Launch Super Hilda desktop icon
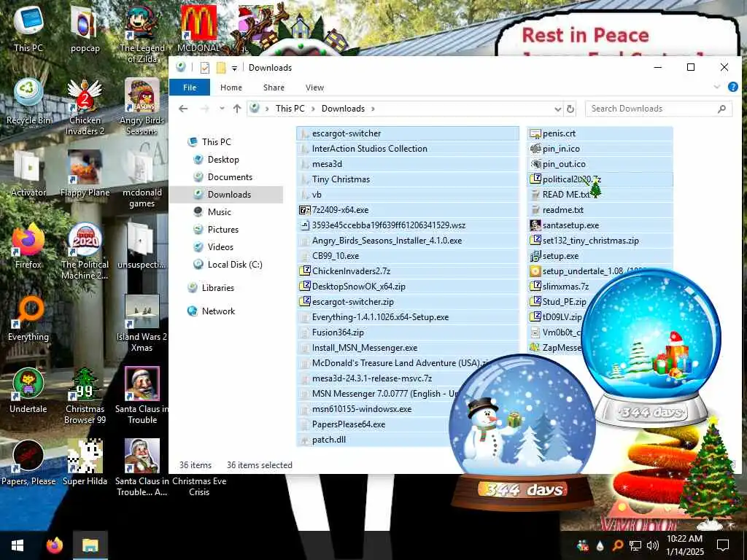The width and height of the screenshot is (747, 560). pyautogui.click(x=85, y=463)
